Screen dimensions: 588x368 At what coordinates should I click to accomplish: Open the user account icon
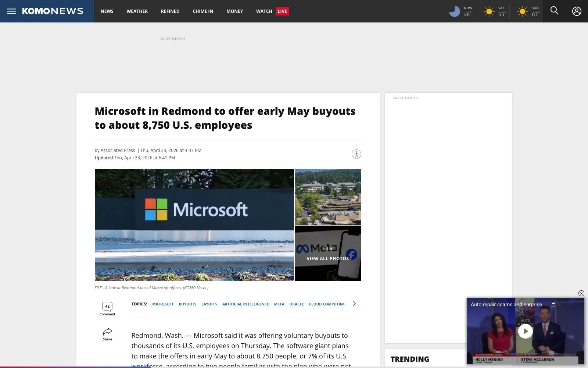(x=577, y=11)
